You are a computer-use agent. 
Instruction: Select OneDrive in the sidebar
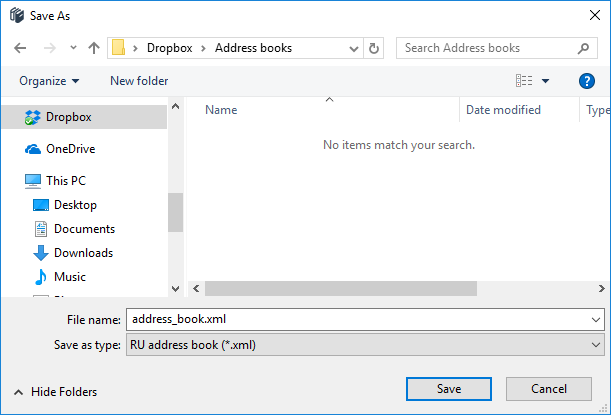[x=70, y=149]
